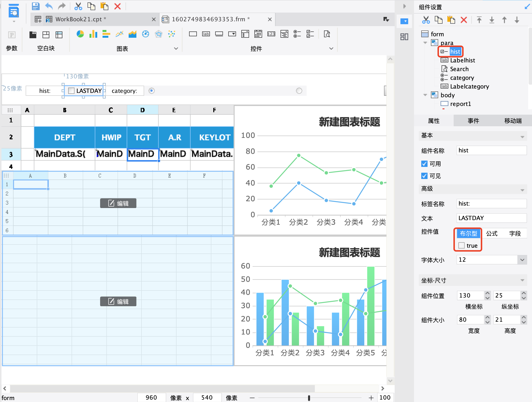This screenshot has width=532, height=402.
Task: Collapse the para tree node
Action: [425, 43]
